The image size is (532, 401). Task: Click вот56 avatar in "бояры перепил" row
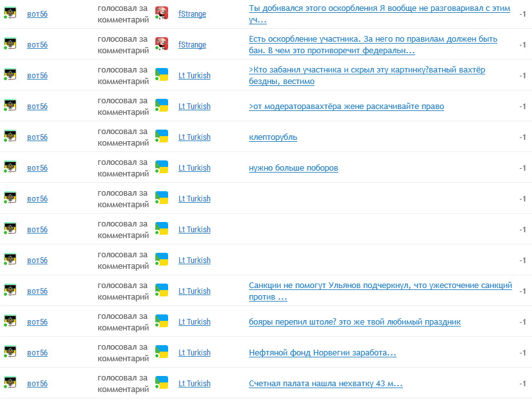point(10,321)
